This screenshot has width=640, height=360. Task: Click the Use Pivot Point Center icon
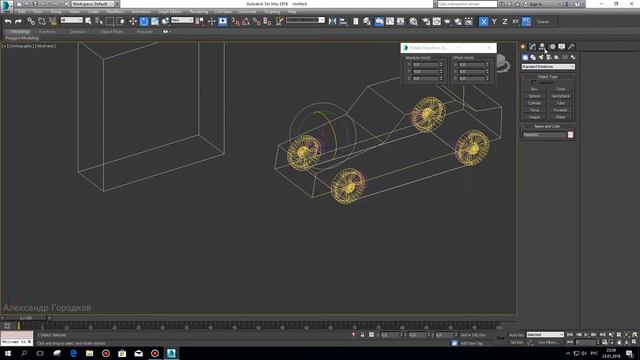[x=200, y=21]
